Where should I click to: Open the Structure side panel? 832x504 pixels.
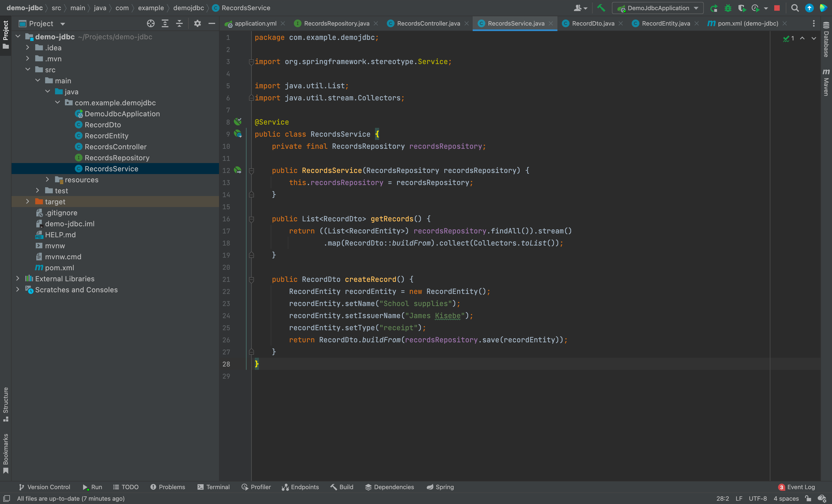tap(6, 404)
